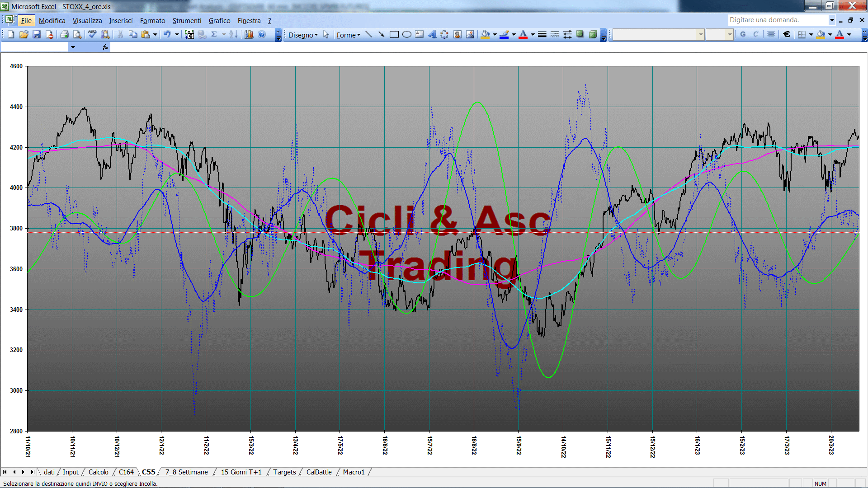Click the Insert Function fx button
This screenshot has width=868, height=488.
105,47
